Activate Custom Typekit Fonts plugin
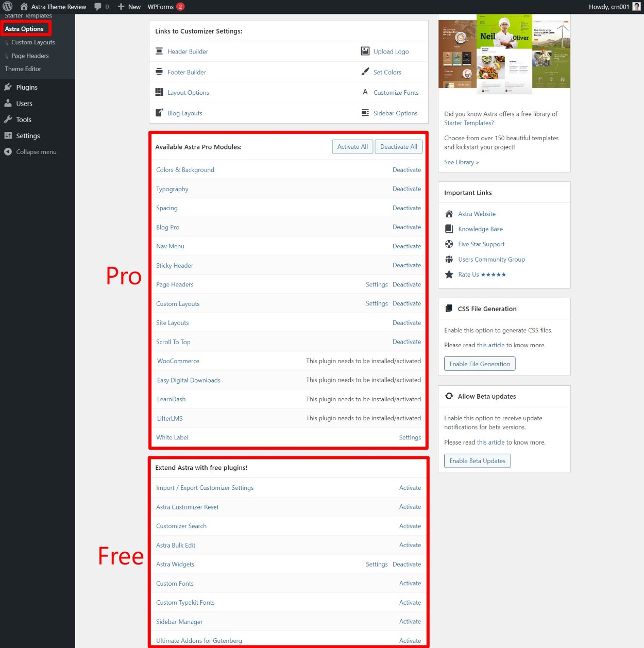 410,602
